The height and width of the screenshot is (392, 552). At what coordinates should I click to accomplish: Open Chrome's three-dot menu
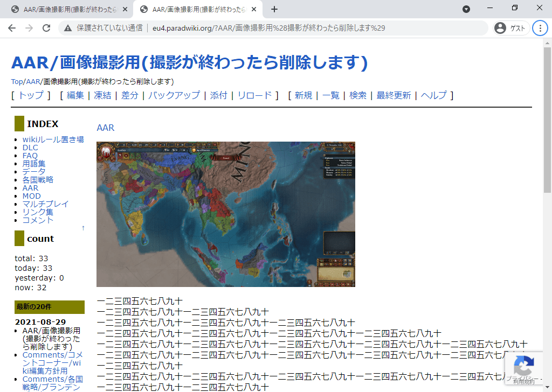[540, 28]
